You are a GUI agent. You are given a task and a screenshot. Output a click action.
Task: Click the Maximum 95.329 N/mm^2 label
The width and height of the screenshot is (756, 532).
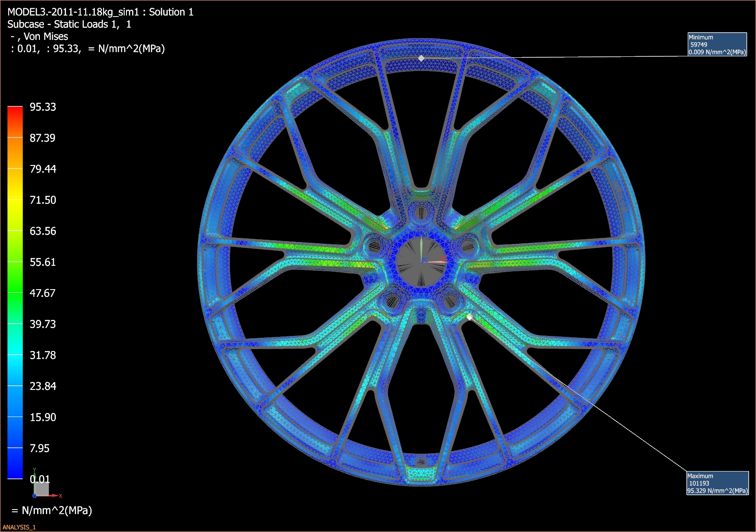tap(718, 492)
